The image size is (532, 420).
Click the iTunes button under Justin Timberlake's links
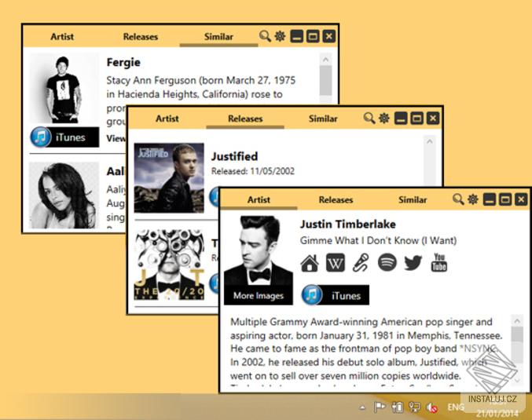coord(336,295)
